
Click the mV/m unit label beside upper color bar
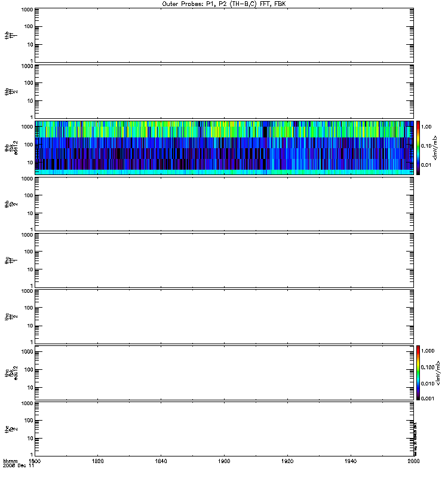click(x=435, y=148)
